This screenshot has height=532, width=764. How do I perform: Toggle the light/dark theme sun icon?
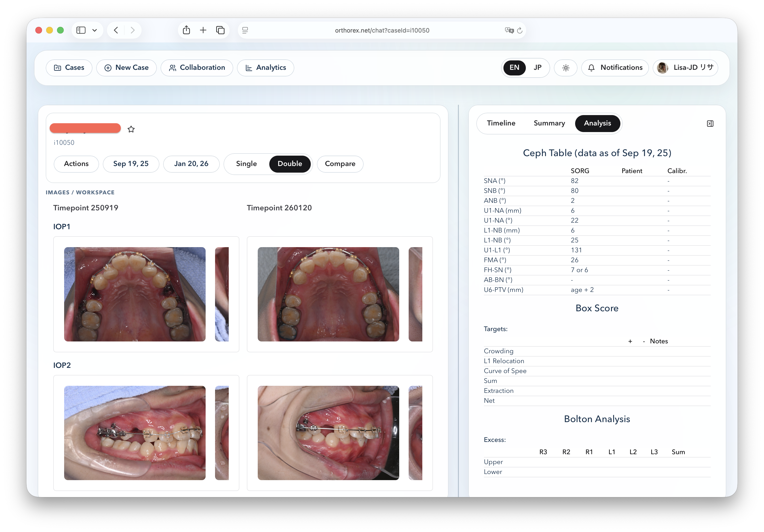[565, 67]
